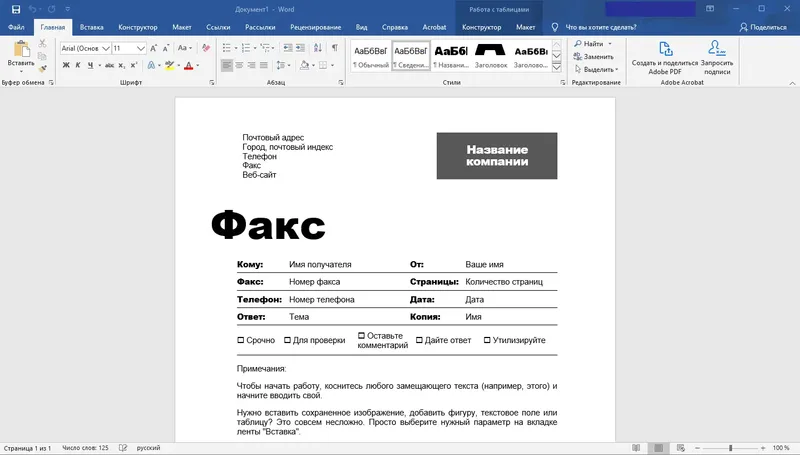
Task: Click the text highlight color button
Action: pos(170,65)
